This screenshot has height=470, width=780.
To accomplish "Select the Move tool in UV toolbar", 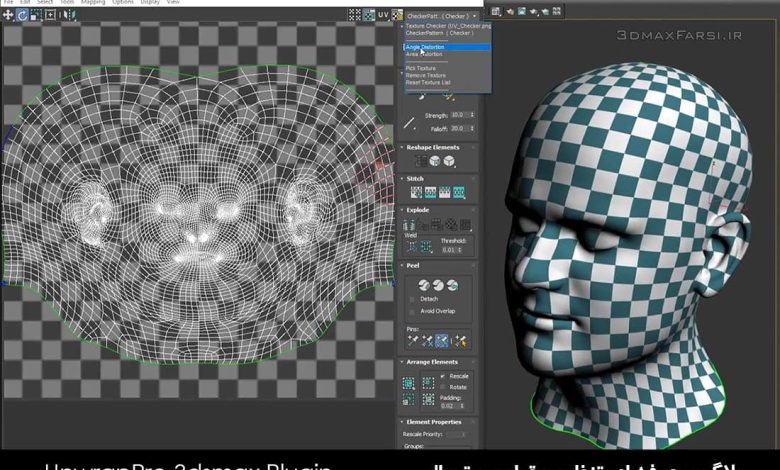I will pyautogui.click(x=8, y=16).
